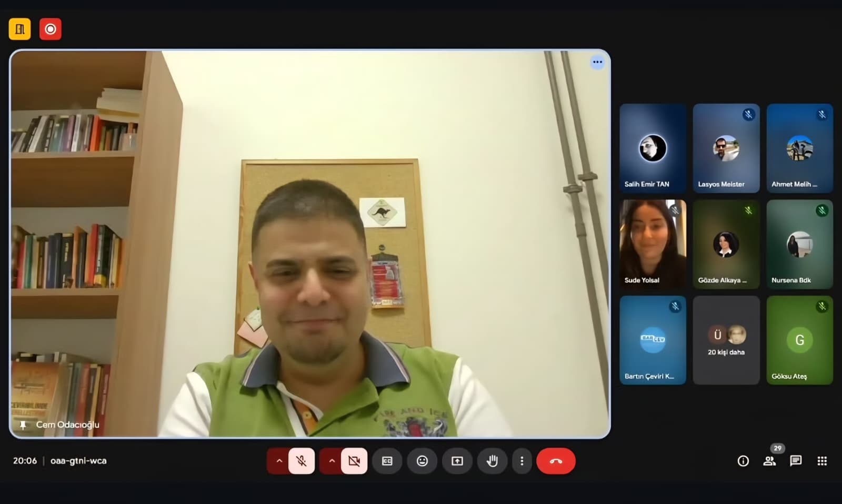Screen dimensions: 842x504
Task: Select the Göksu Ateş participant tile
Action: [x=799, y=340]
